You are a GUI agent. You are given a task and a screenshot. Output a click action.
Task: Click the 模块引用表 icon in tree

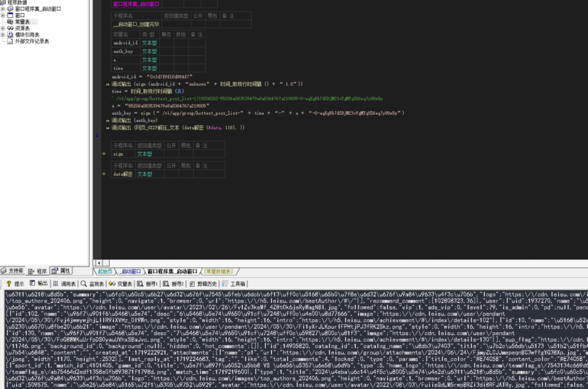(10, 34)
